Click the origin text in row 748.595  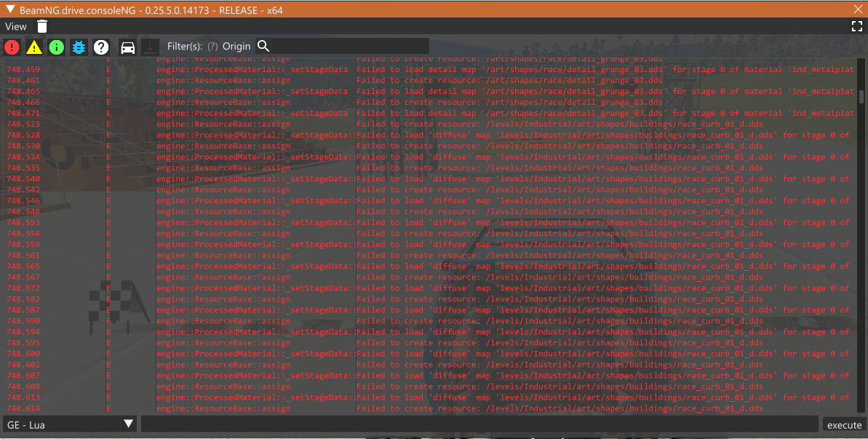[x=223, y=343]
